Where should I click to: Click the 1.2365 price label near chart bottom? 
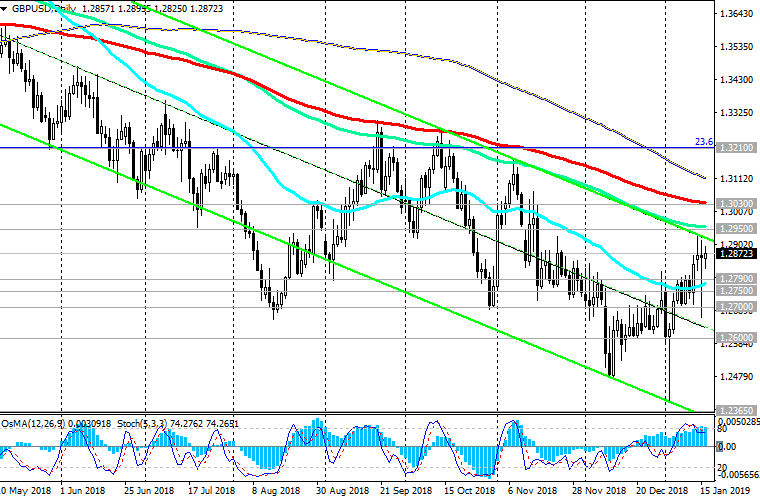click(735, 410)
